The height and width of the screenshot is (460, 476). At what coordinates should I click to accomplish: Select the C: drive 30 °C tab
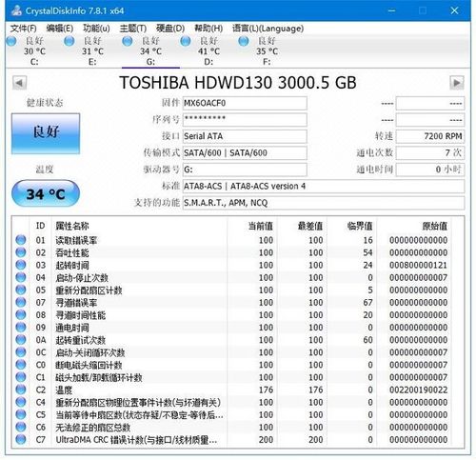pos(34,50)
